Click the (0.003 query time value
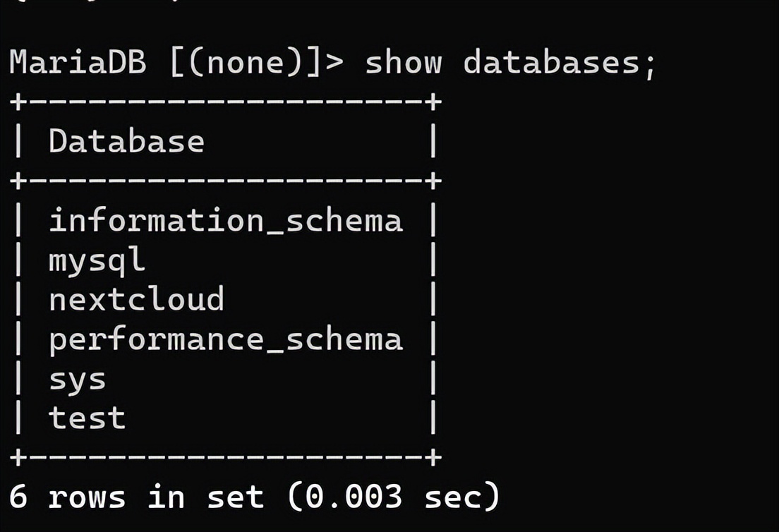 coord(344,497)
